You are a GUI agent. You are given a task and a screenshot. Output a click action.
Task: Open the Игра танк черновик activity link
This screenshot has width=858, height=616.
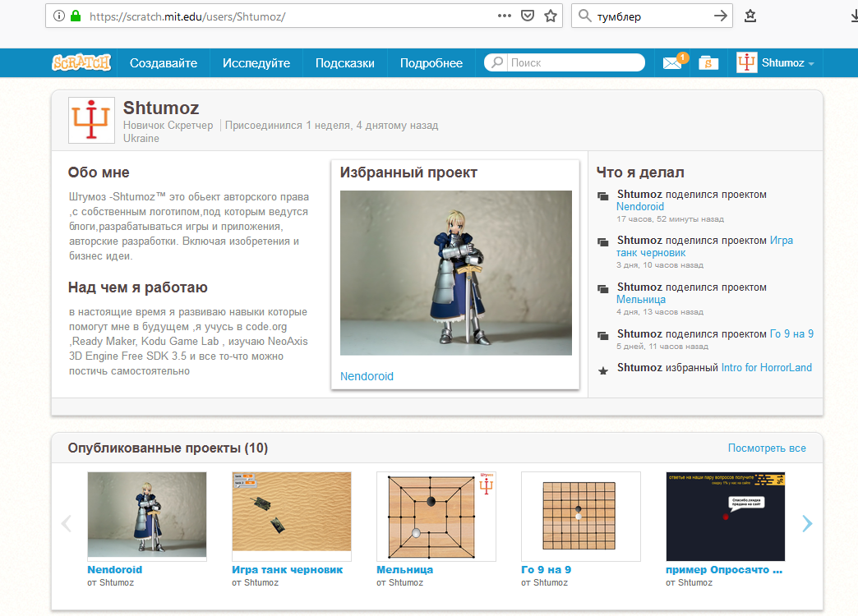[x=705, y=246]
